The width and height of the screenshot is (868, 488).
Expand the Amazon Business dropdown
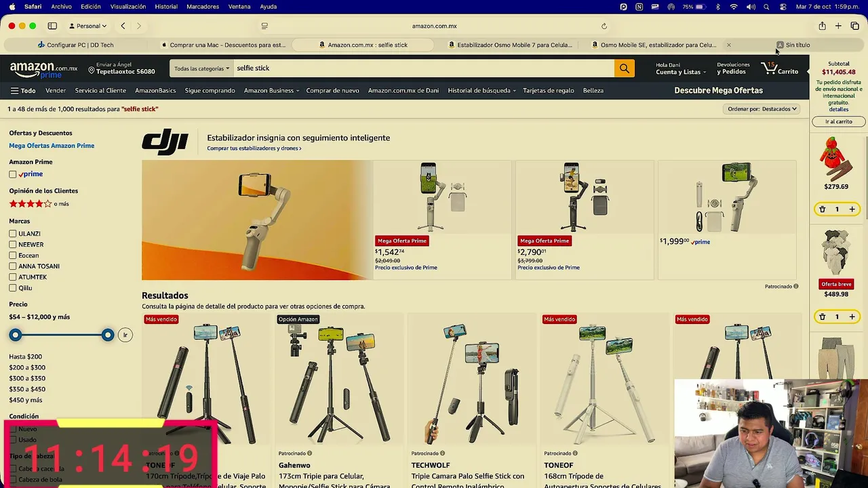(271, 91)
